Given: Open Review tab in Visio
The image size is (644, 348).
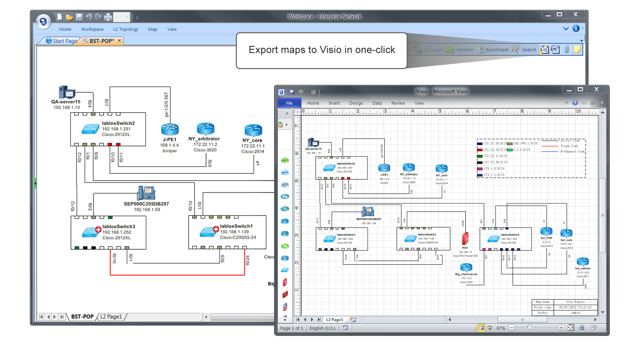Looking at the screenshot, I should (x=398, y=103).
